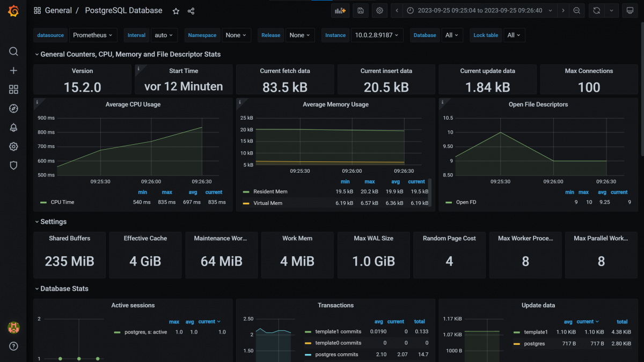Screen dimensions: 644x362
Task: Open search from the left sidebar
Action: coord(13,51)
